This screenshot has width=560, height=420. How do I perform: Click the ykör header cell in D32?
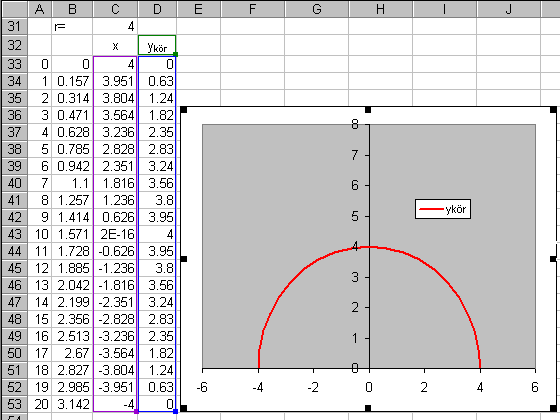[x=157, y=45]
